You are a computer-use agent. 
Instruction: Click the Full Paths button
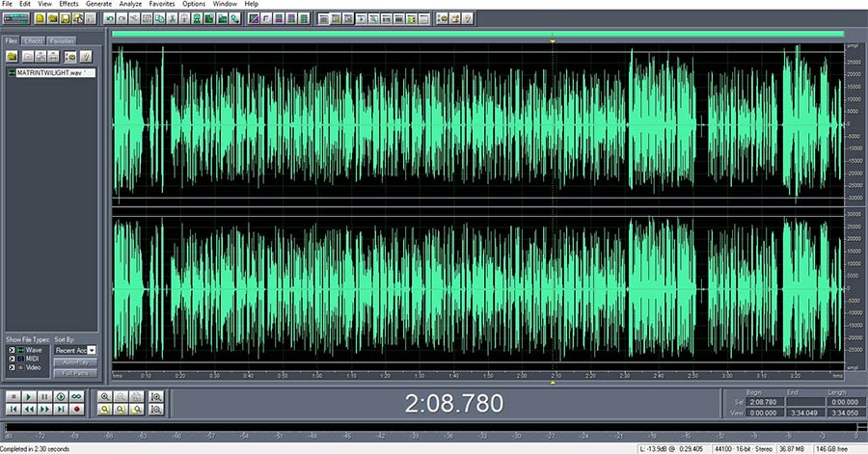(75, 374)
